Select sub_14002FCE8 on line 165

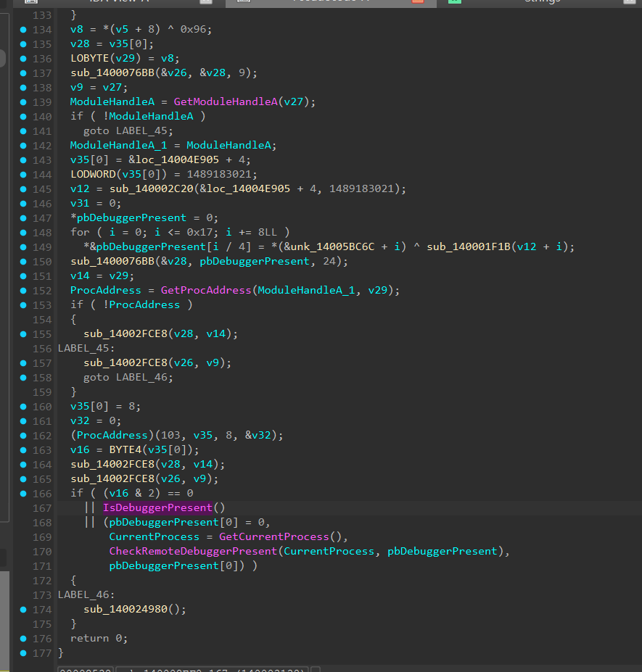pos(112,478)
